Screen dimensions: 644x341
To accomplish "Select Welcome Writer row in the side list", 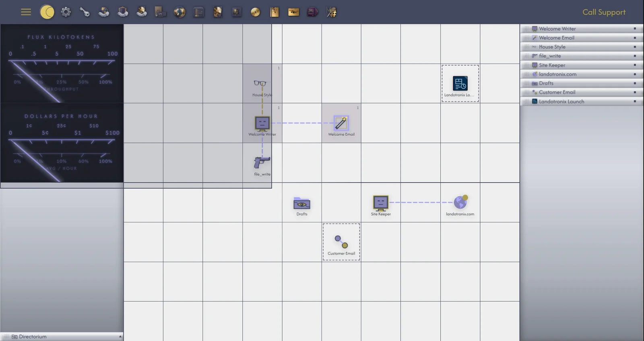I will coord(581,29).
